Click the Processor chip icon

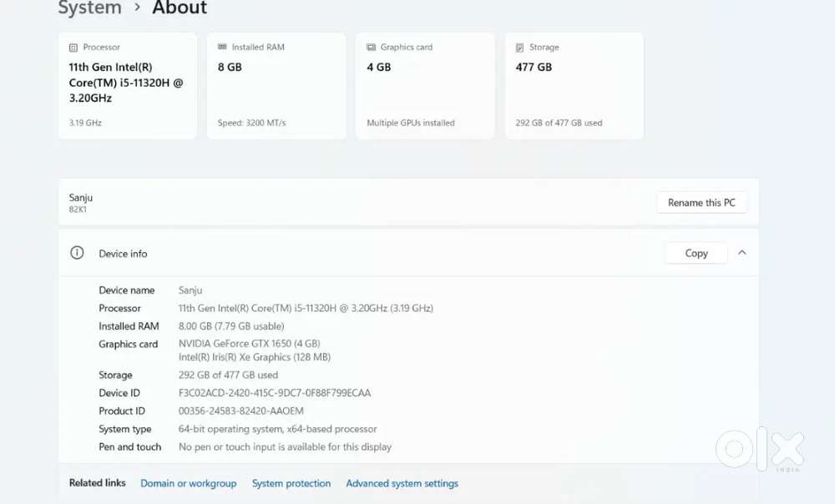point(73,48)
